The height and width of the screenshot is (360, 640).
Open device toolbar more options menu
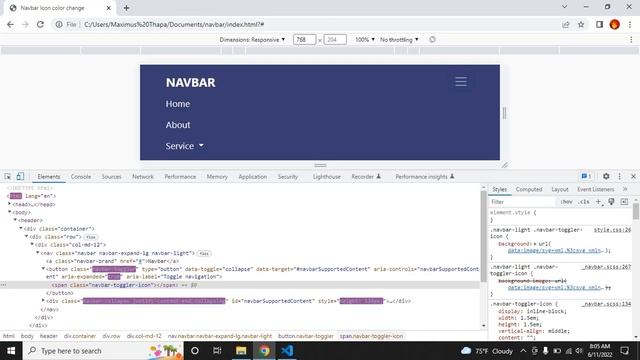tap(631, 40)
